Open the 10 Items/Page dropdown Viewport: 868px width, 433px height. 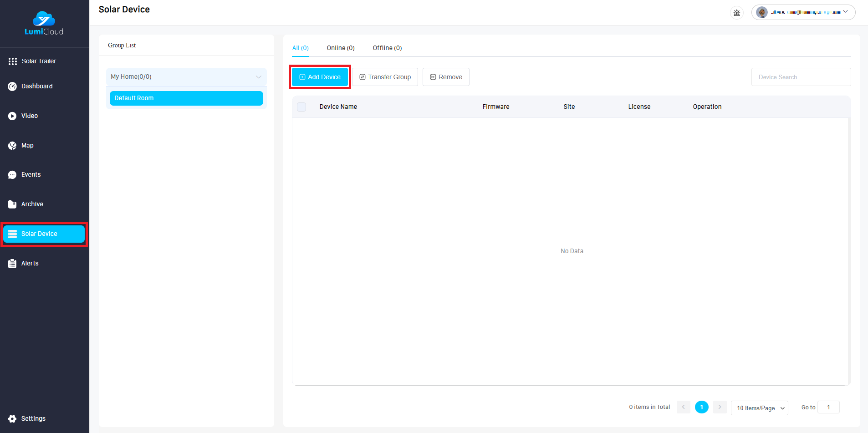(760, 408)
